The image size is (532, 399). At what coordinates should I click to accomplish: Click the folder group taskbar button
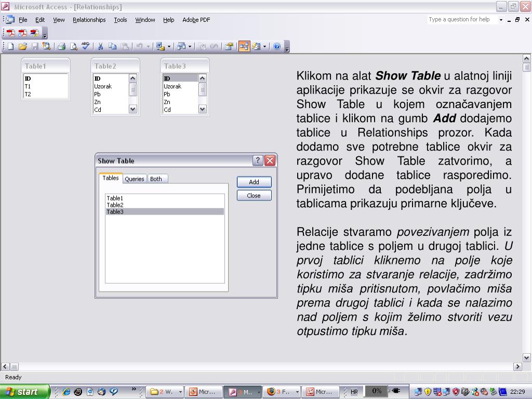(164, 392)
